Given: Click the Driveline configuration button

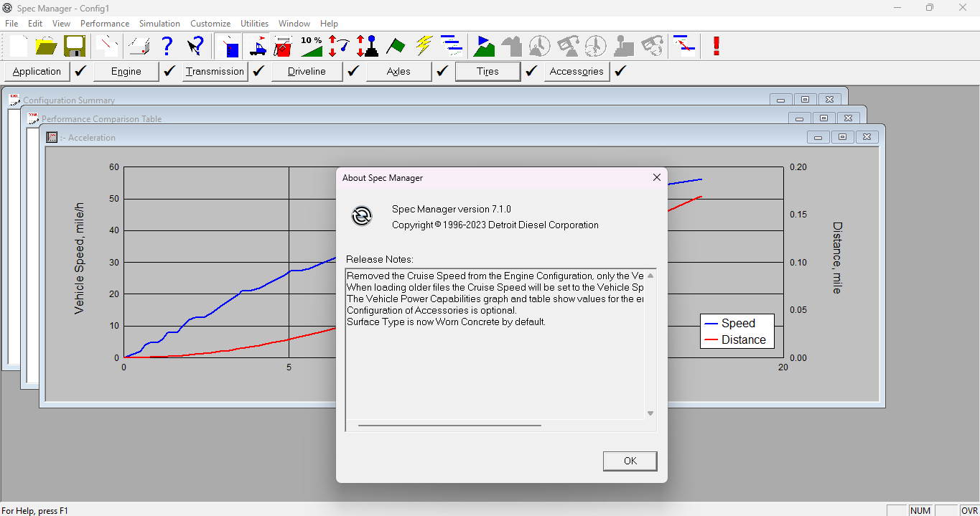Looking at the screenshot, I should (307, 71).
